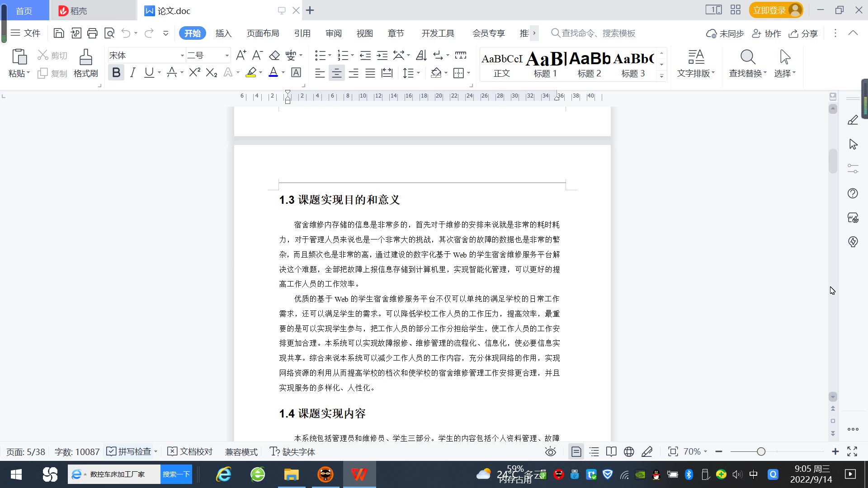
Task: Click the eye protection mode icon in status bar
Action: [550, 451]
